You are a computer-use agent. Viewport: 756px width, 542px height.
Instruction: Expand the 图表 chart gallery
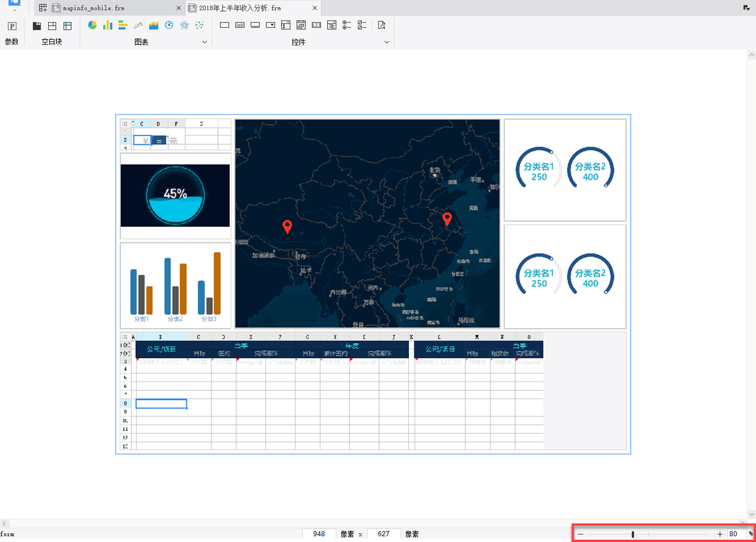tap(204, 42)
